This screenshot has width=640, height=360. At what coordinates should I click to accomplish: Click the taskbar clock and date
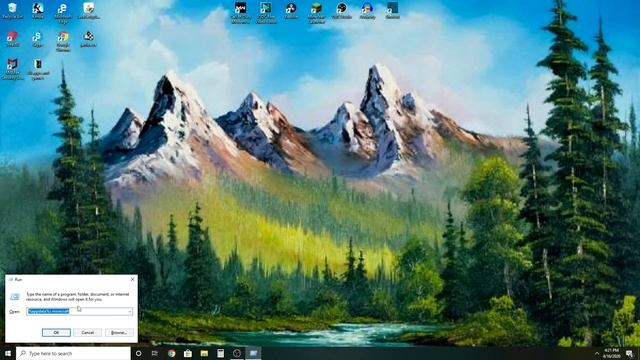(x=612, y=353)
